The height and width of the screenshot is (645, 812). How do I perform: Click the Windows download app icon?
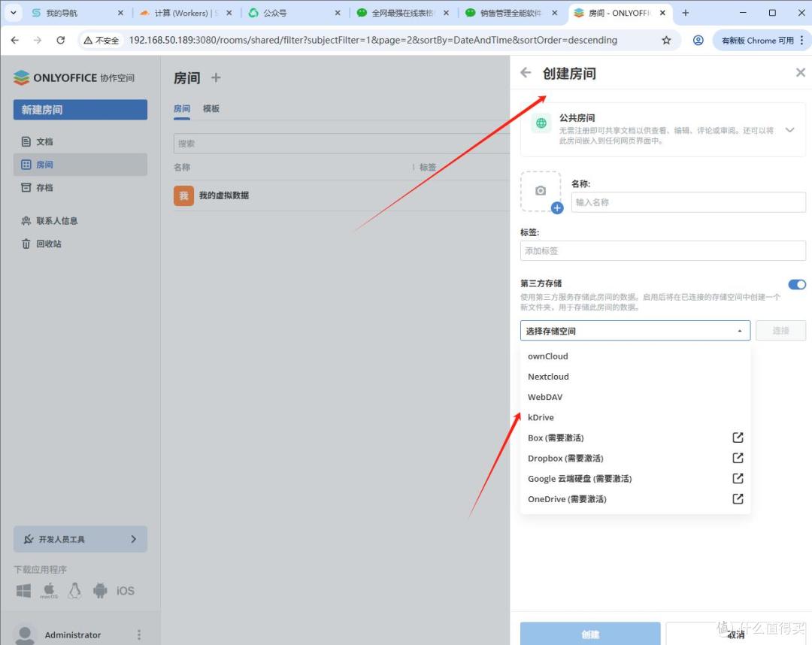click(23, 591)
